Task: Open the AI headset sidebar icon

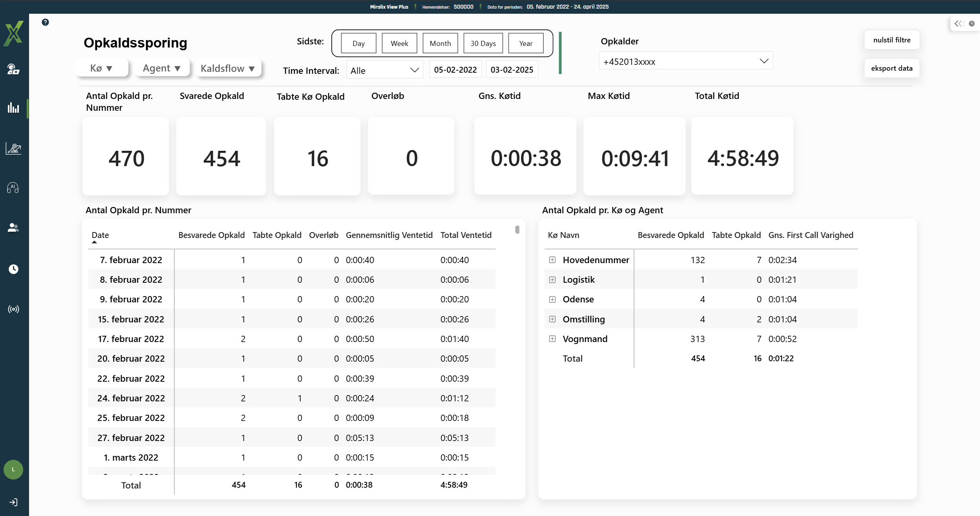Action: coord(13,188)
